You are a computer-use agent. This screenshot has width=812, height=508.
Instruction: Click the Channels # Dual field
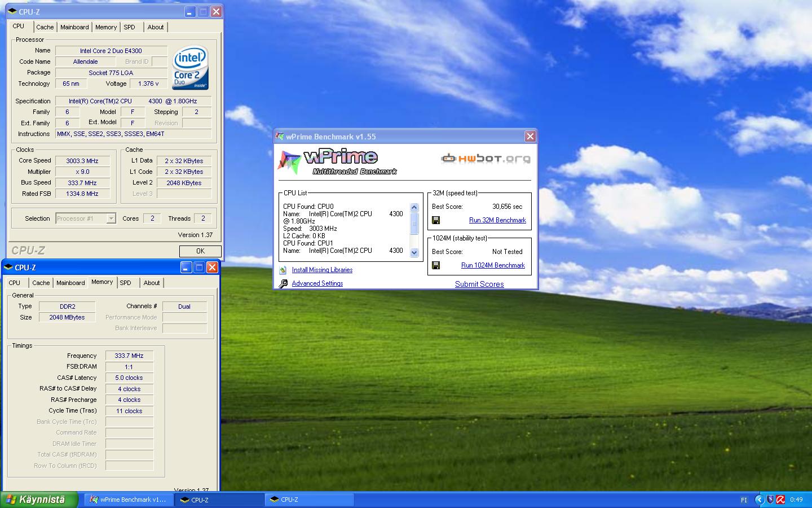point(184,306)
